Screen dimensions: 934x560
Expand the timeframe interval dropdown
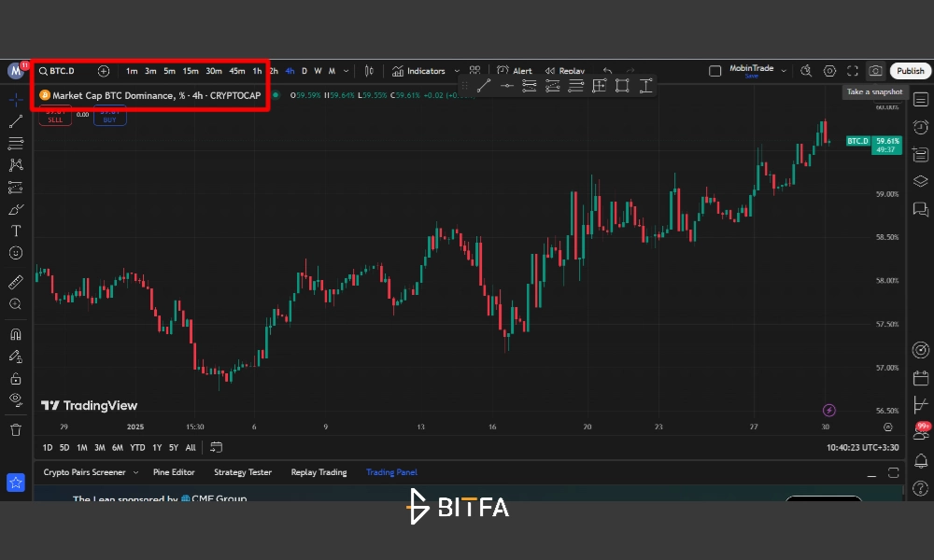pos(347,71)
